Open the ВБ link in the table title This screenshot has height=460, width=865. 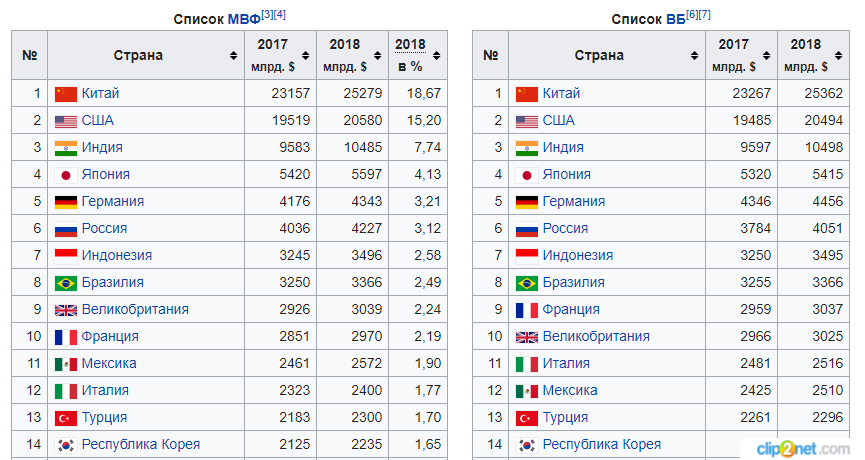[x=676, y=19]
